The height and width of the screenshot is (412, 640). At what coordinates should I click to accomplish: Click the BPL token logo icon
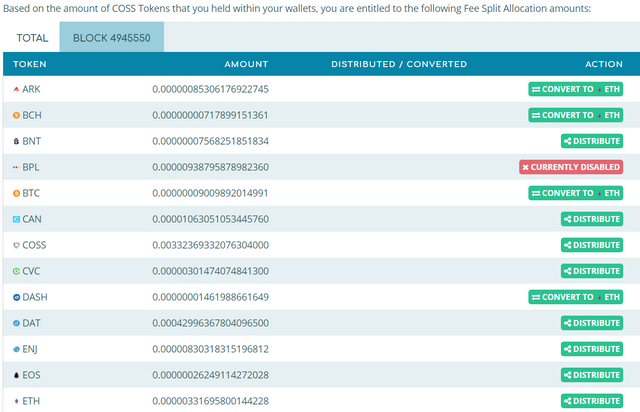tap(16, 167)
